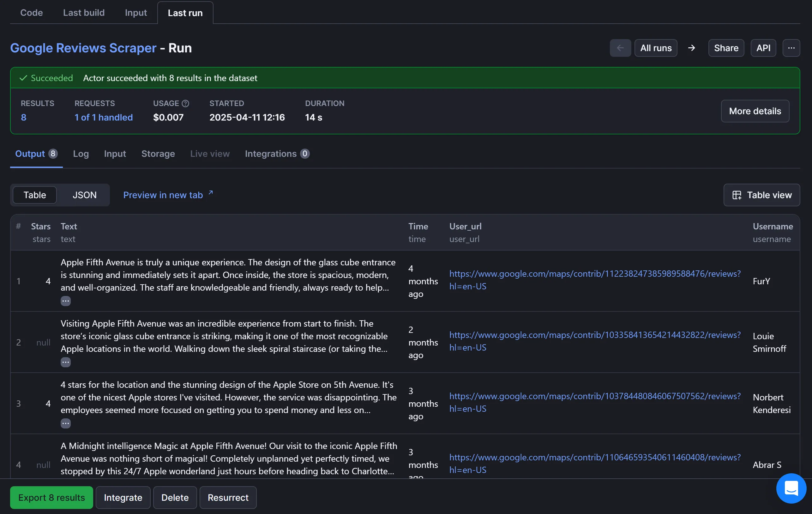
Task: Open Preview in new tab link
Action: [168, 195]
